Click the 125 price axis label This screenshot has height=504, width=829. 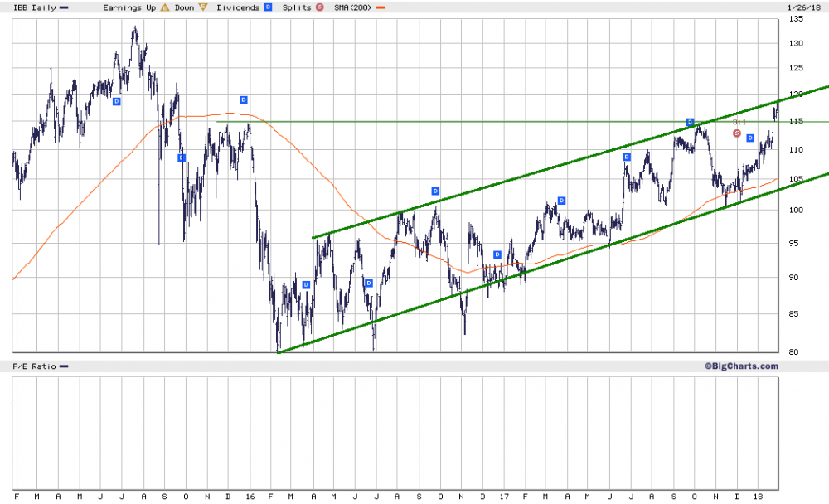point(796,68)
